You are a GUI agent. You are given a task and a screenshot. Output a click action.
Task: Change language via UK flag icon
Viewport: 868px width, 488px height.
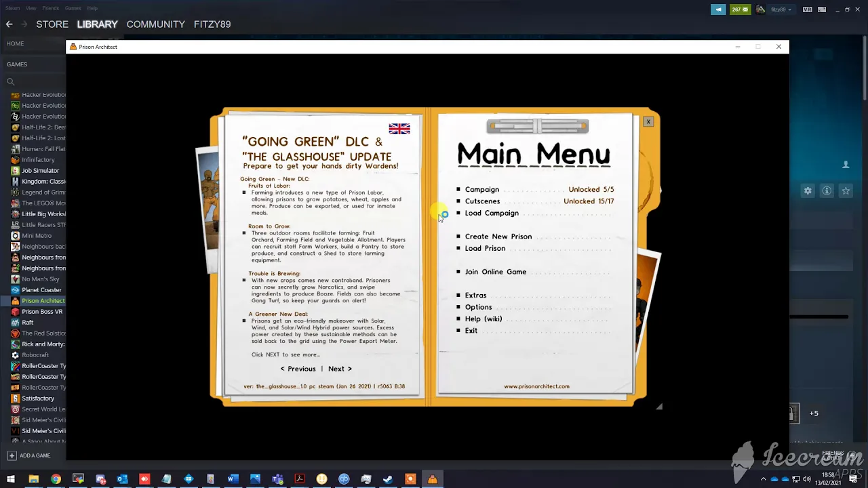click(399, 129)
